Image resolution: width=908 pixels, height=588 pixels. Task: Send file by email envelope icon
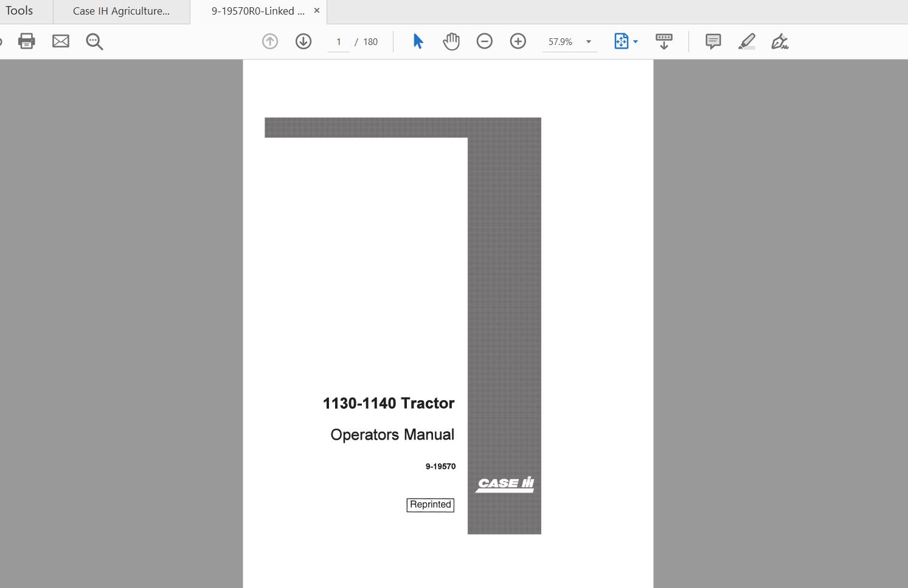61,41
